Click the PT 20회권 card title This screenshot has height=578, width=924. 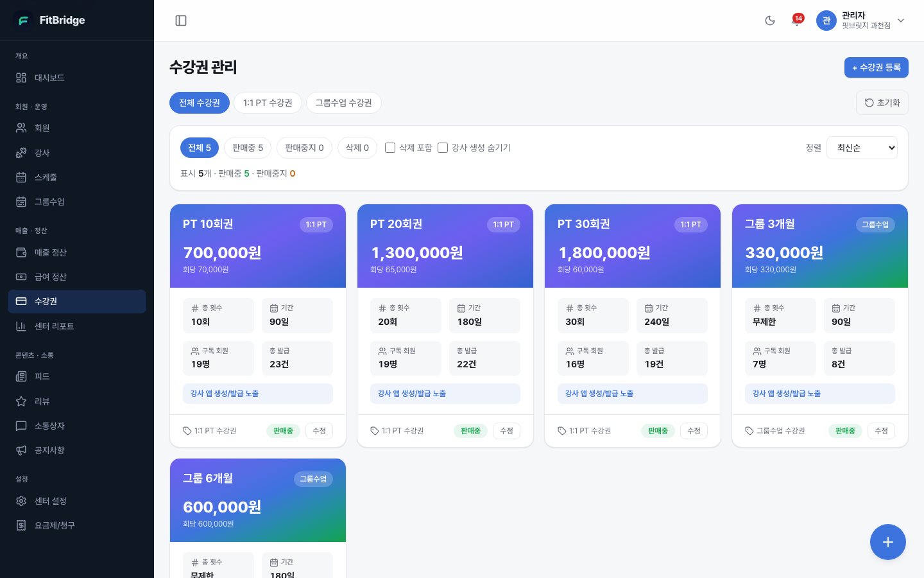click(396, 224)
